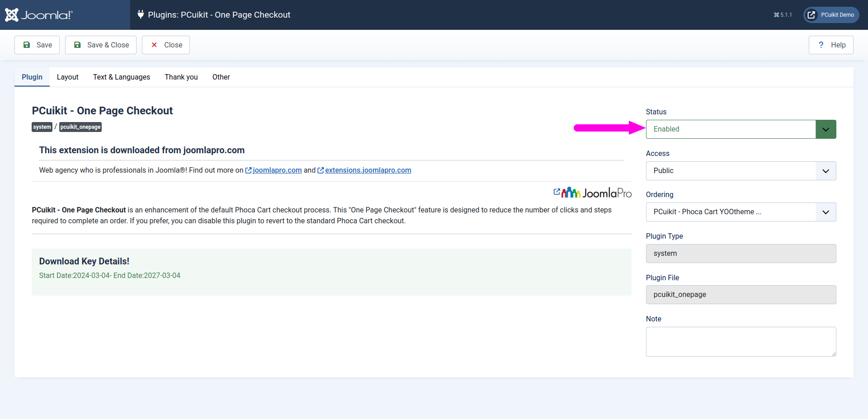Open the Text & Languages tab
The image size is (868, 419).
(x=122, y=77)
